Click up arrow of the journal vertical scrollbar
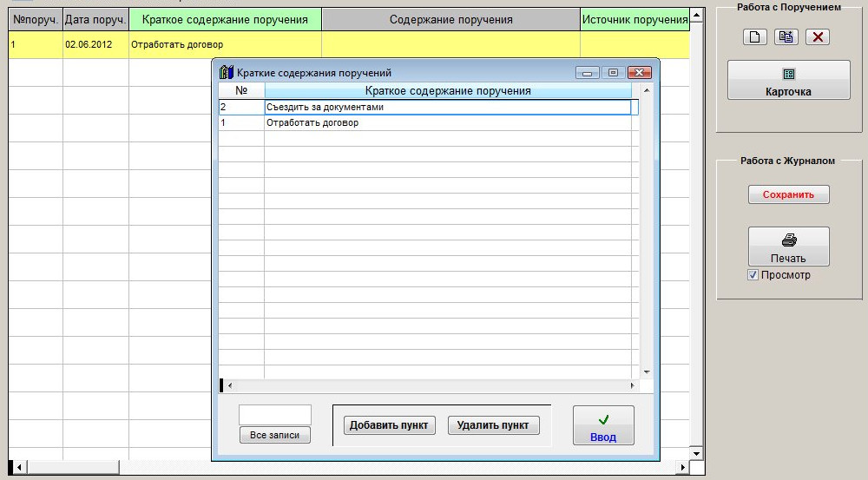Viewport: 868px width, 480px height. [x=696, y=16]
